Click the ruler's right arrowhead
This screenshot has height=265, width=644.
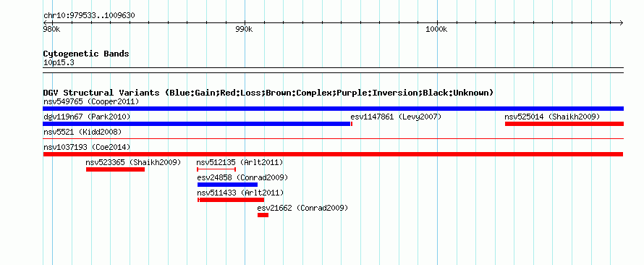(621, 22)
